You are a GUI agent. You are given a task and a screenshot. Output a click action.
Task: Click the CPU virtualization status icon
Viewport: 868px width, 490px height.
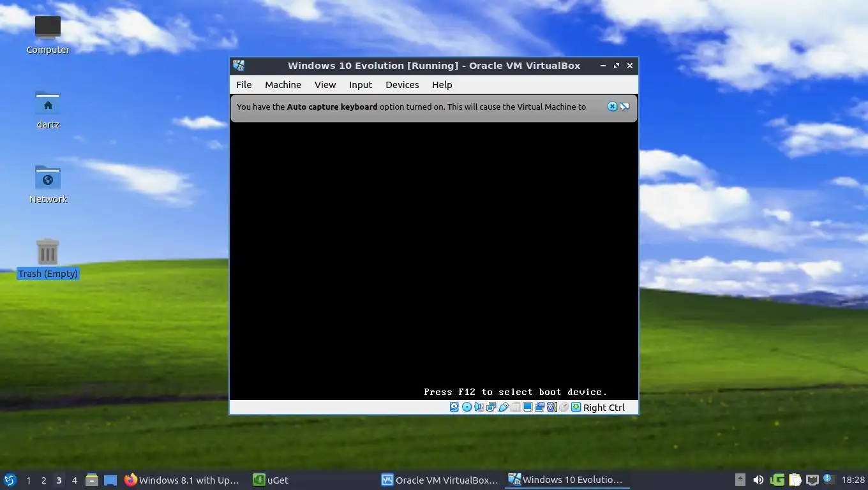pos(552,407)
